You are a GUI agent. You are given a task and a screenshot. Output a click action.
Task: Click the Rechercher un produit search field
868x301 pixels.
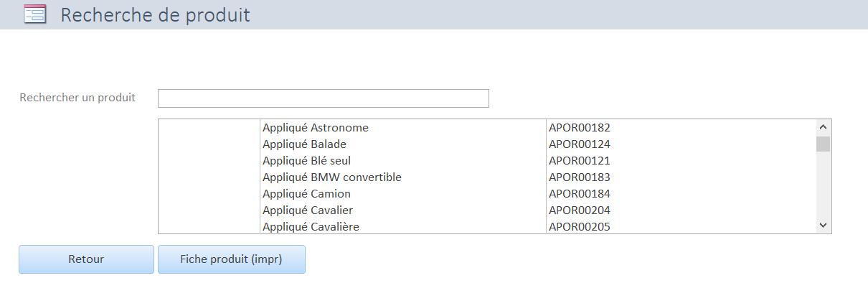[x=323, y=98]
